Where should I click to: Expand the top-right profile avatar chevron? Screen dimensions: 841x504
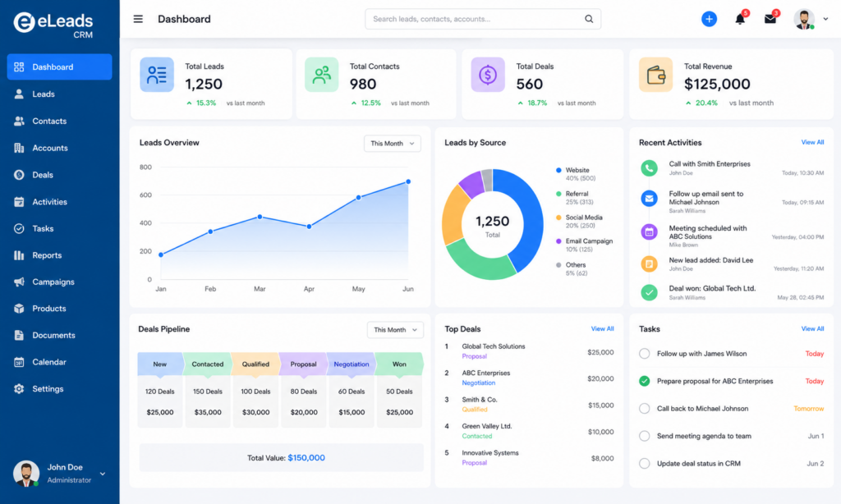pyautogui.click(x=825, y=20)
